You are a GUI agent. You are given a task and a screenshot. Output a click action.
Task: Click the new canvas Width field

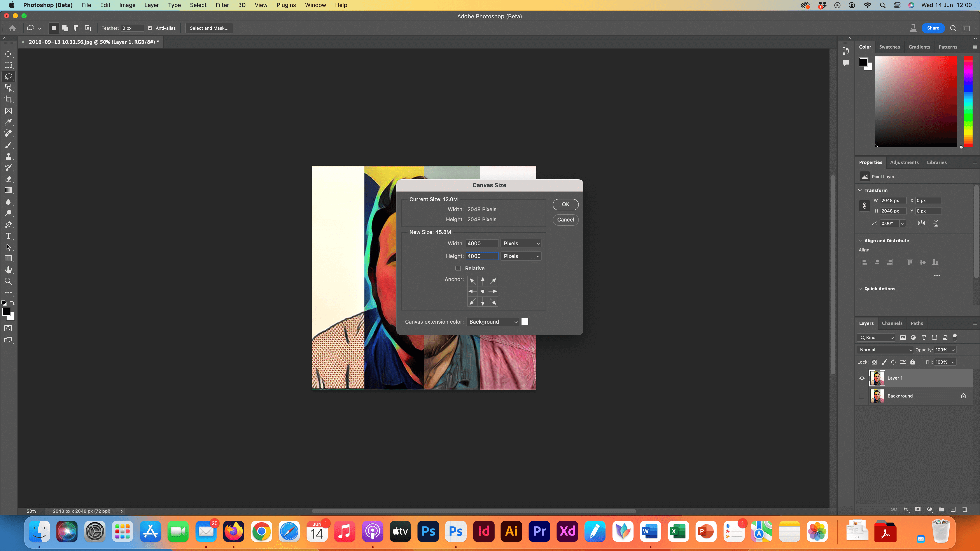[482, 244]
